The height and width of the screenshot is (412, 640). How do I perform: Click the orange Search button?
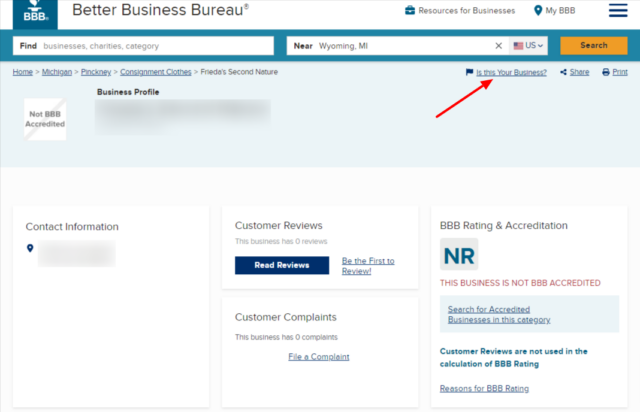click(x=593, y=46)
